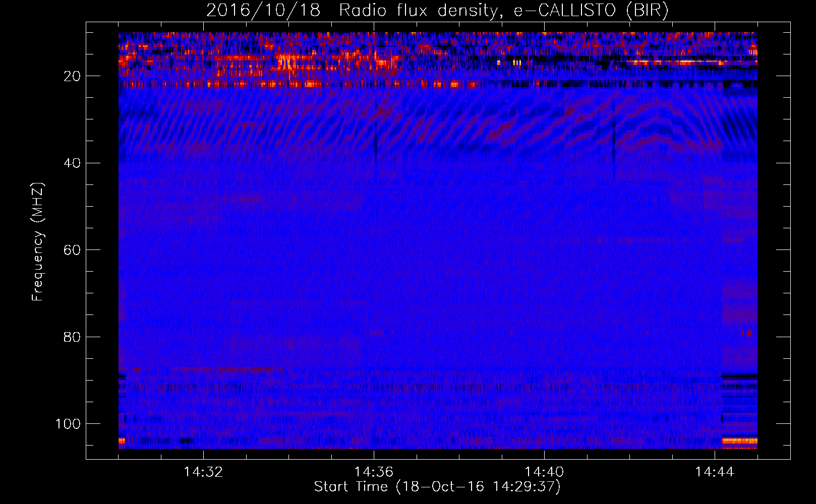This screenshot has width=816, height=504.
Task: Click the "Frequency (MHZ)" axis label
Action: 38,241
